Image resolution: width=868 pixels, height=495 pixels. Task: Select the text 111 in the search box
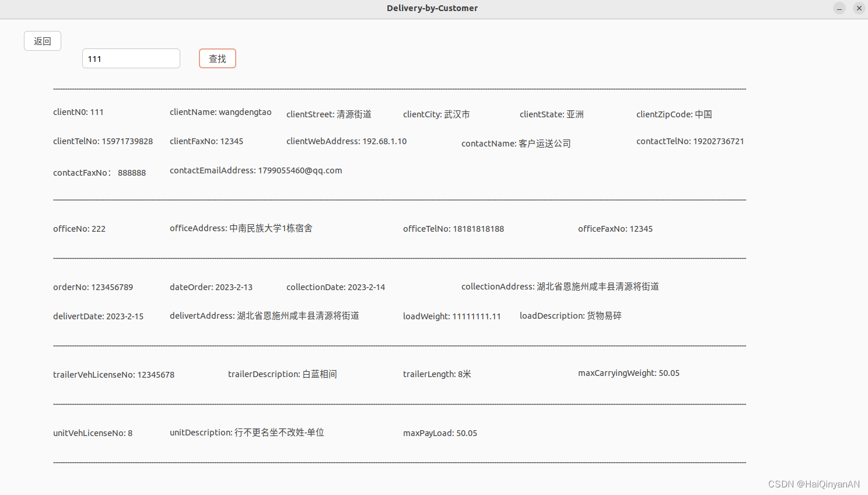click(x=94, y=58)
